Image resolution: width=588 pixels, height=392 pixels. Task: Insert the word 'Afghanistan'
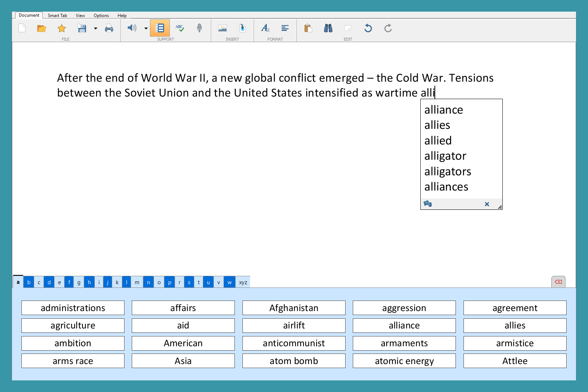click(x=294, y=308)
